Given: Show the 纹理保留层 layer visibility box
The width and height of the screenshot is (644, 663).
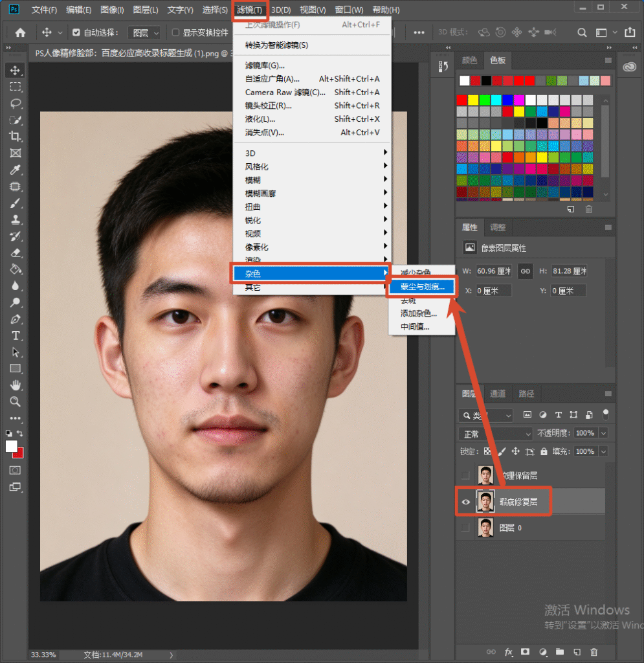Looking at the screenshot, I should coord(465,475).
